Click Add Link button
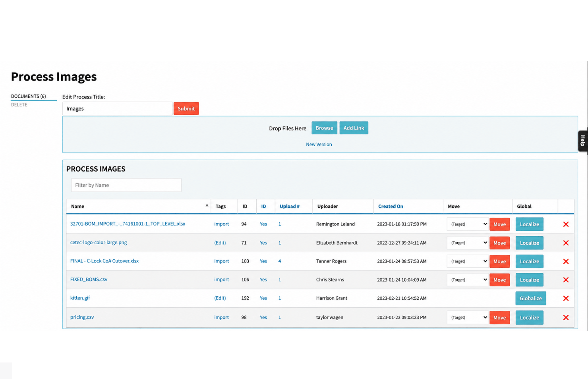The width and height of the screenshot is (588, 392). tap(354, 128)
